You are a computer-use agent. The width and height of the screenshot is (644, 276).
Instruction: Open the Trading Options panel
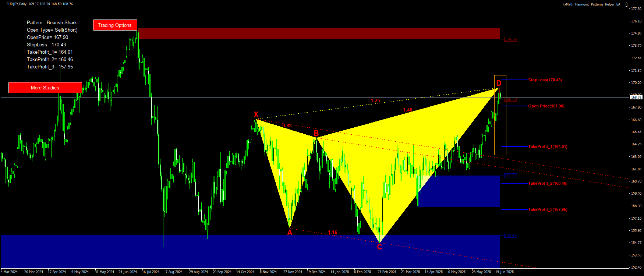coord(115,25)
